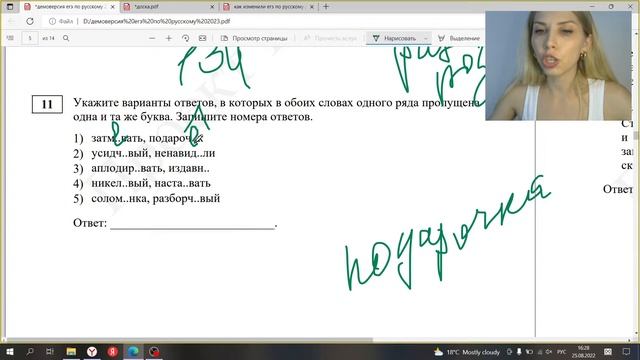This screenshot has height=360, width=640.
Task: Open the taskbar clock and calendar
Action: coord(584,351)
